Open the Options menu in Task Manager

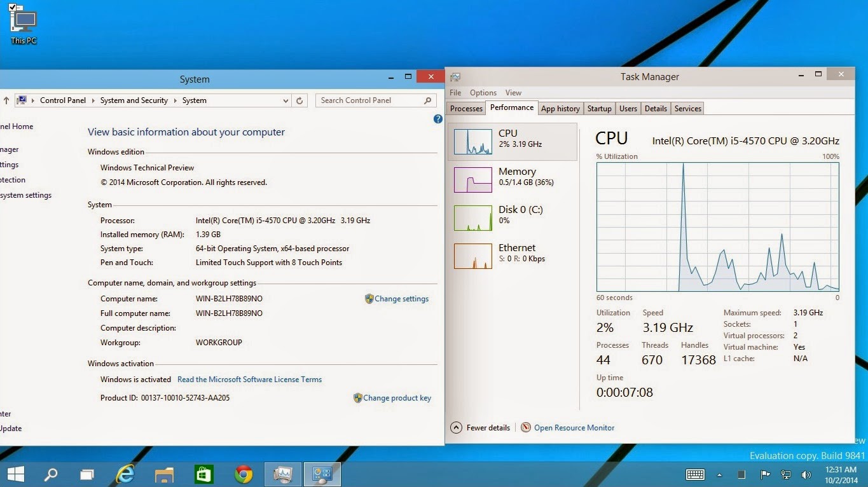point(483,93)
